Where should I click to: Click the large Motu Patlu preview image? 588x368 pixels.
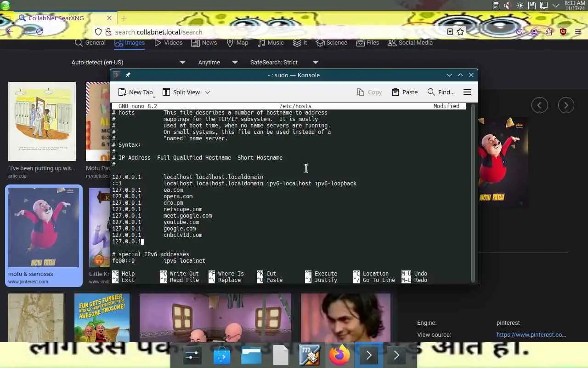tap(503, 162)
